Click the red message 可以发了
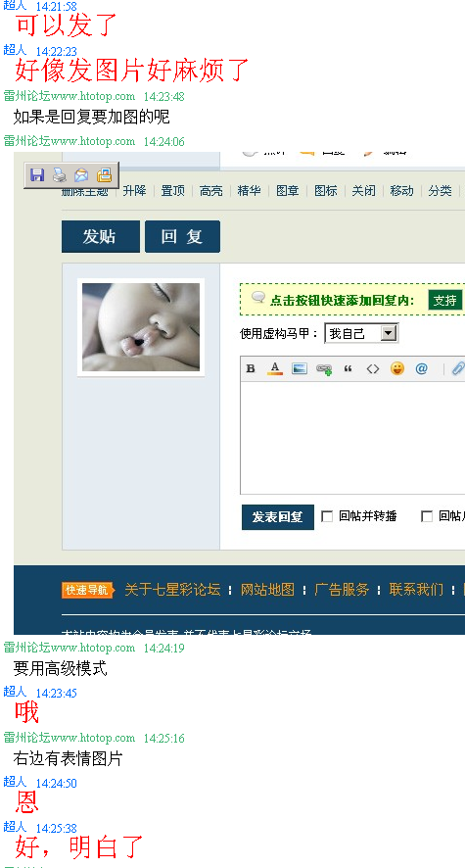465x868 pixels. (67, 24)
